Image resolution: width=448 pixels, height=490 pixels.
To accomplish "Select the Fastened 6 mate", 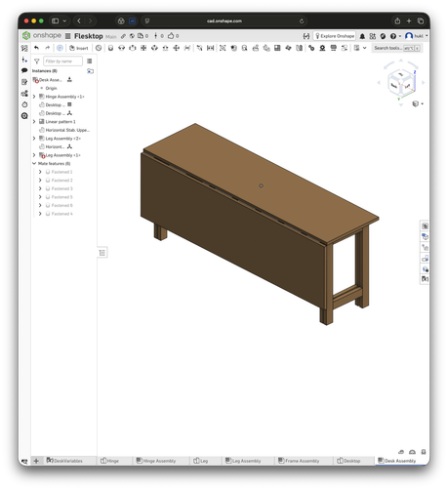I will [x=59, y=205].
